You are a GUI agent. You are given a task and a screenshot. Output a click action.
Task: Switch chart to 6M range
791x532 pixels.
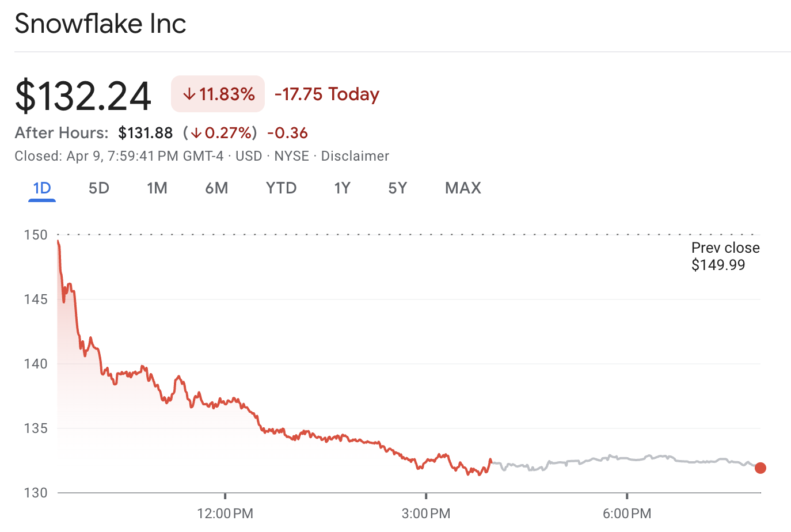coord(217,188)
